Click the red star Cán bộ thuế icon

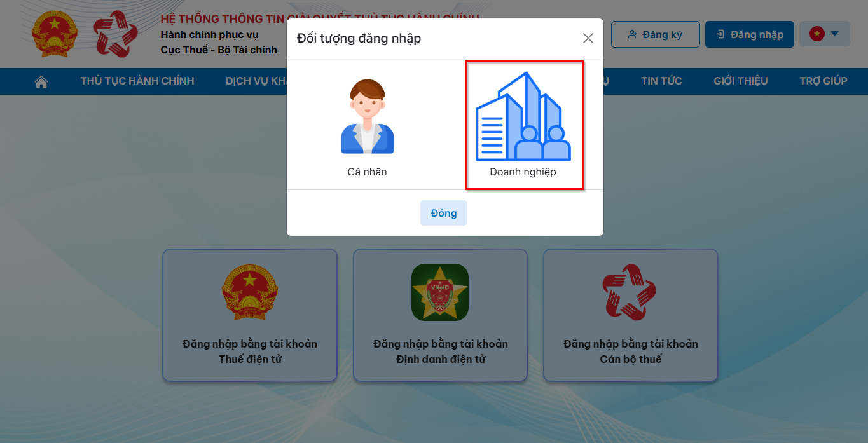tap(630, 292)
